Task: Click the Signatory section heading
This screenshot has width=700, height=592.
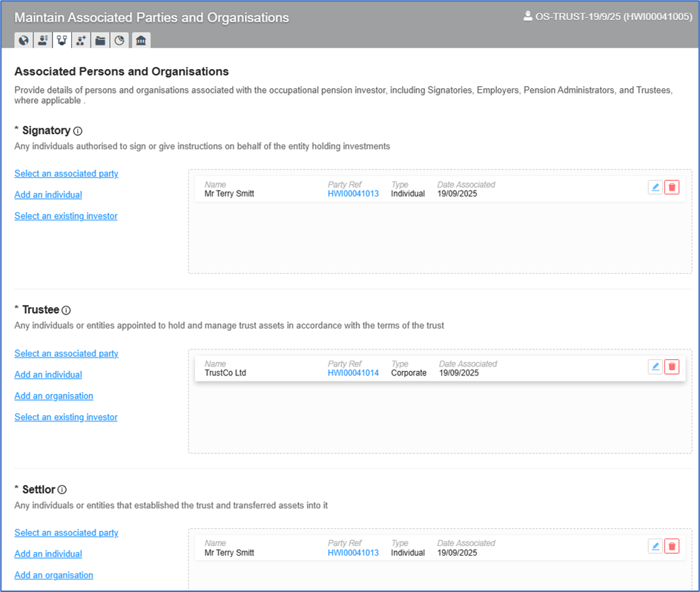Action: click(x=47, y=131)
